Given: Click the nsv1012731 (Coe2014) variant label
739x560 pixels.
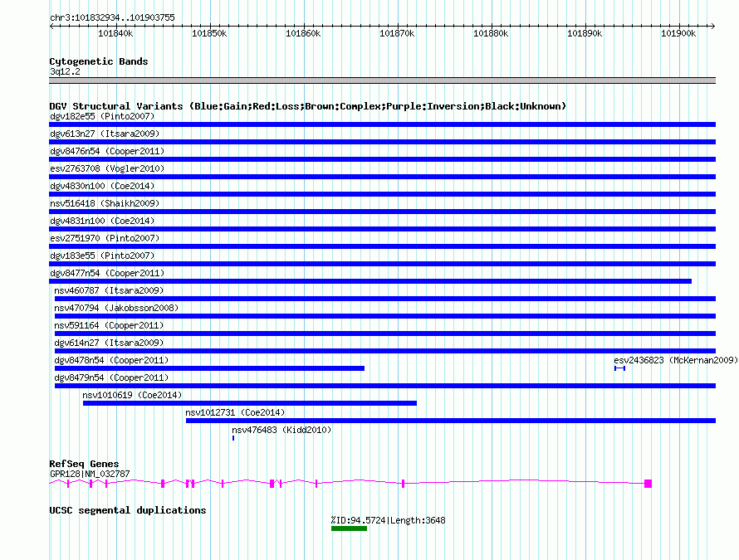Looking at the screenshot, I should [x=235, y=412].
